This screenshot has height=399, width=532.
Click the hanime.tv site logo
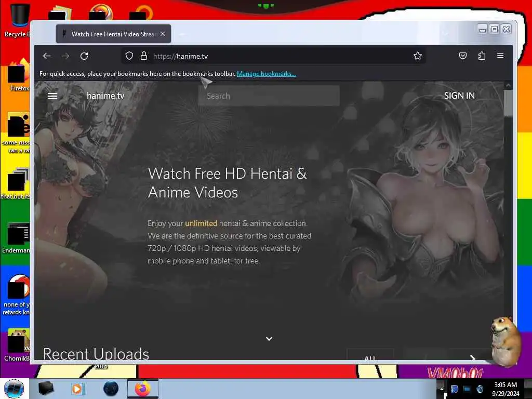coord(105,96)
